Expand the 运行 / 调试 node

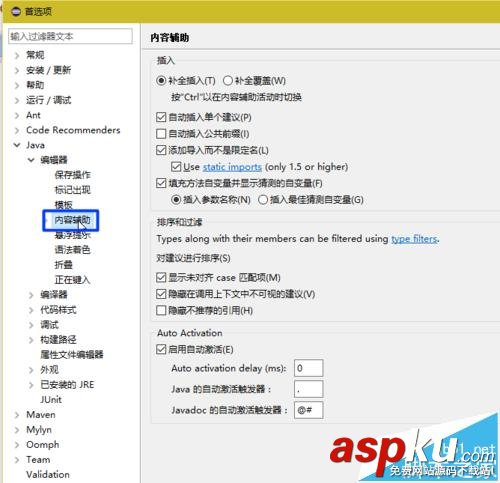pos(17,100)
